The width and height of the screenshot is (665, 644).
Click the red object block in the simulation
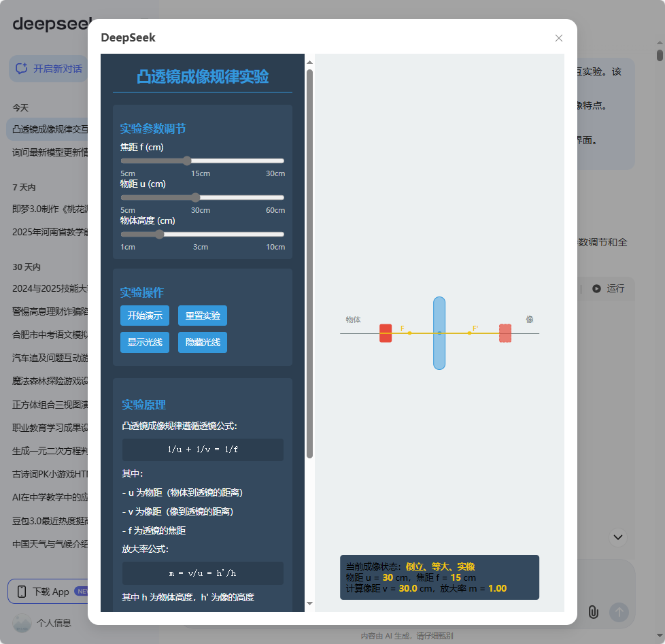pyautogui.click(x=385, y=333)
